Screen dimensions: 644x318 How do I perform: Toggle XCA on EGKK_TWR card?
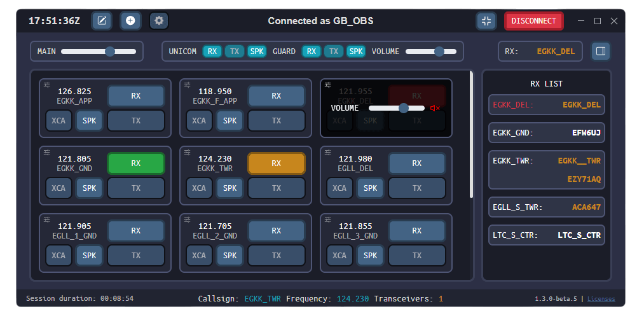coord(199,188)
